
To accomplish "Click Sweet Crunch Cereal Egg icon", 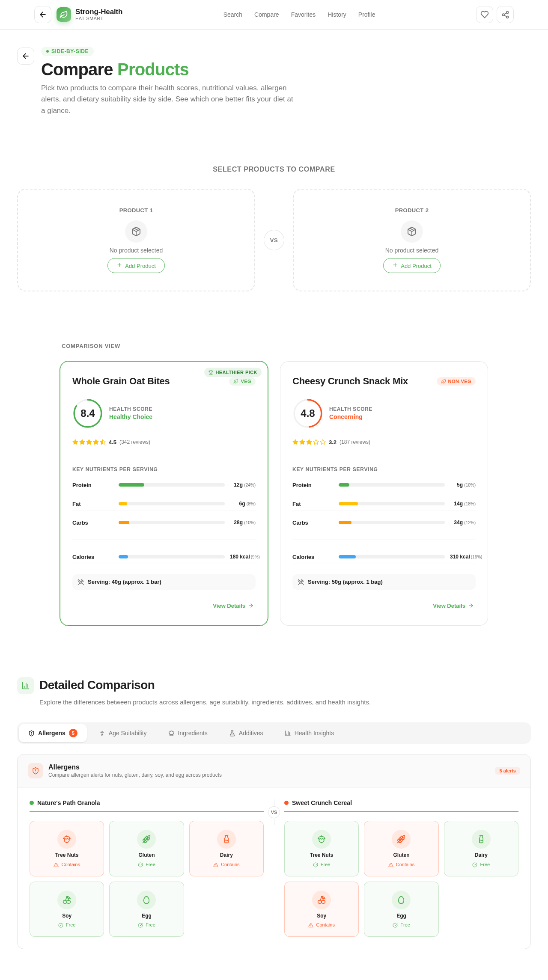I will click(401, 900).
